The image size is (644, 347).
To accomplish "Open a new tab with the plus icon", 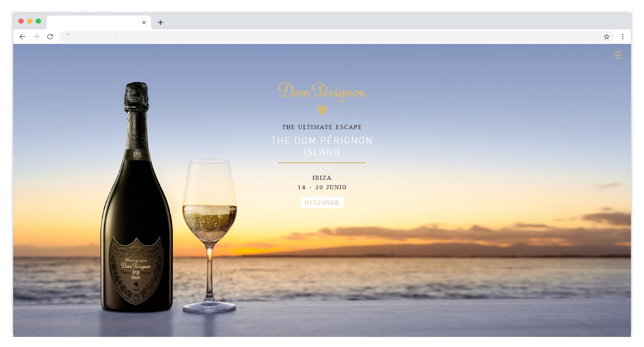I will click(160, 22).
